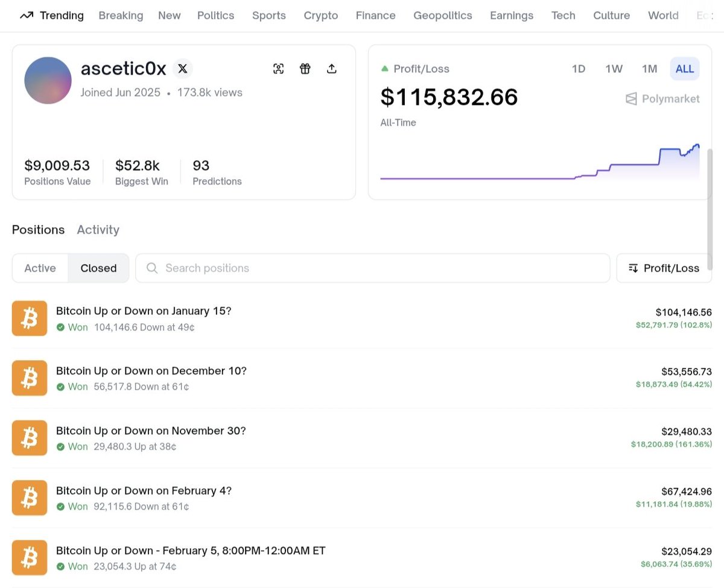724x588 pixels.
Task: Select the ALL chart range
Action: pos(685,69)
